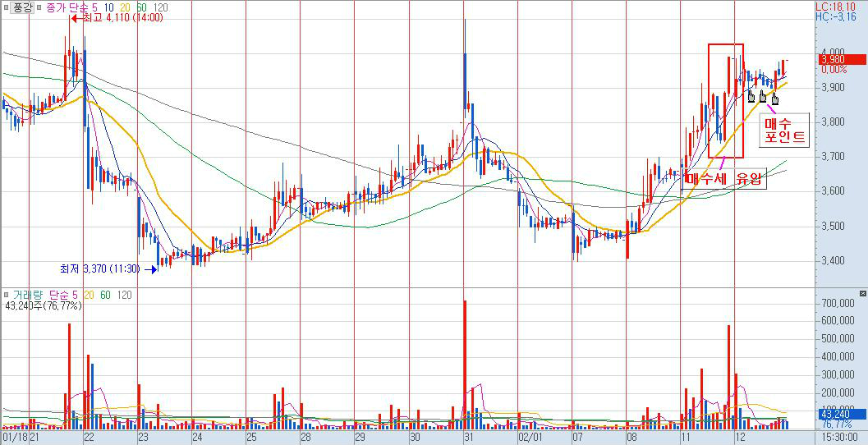Click the red 3,980 current price tag
The height and width of the screenshot is (445, 868).
point(843,59)
